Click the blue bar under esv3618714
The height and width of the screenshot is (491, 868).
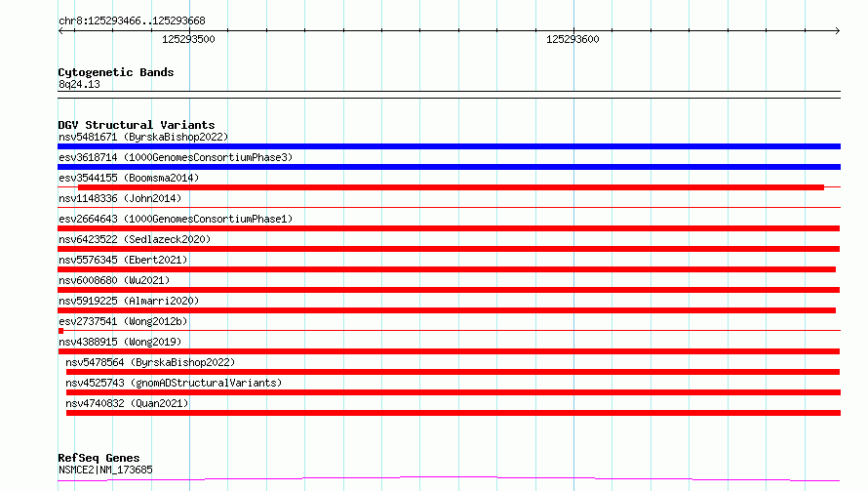tap(449, 167)
